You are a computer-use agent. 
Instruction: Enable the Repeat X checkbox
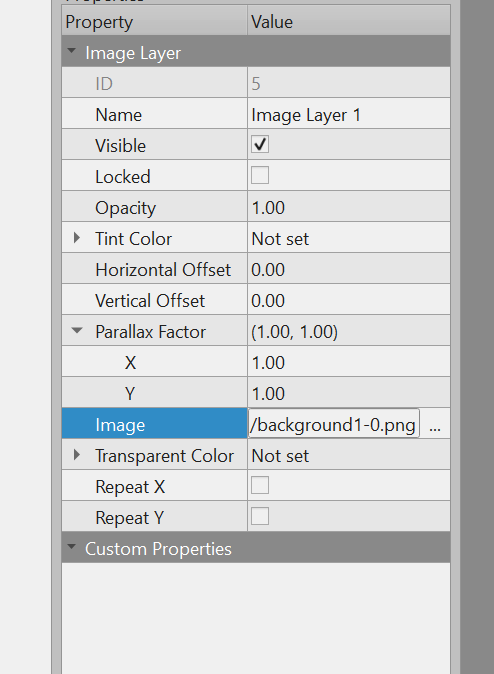260,485
